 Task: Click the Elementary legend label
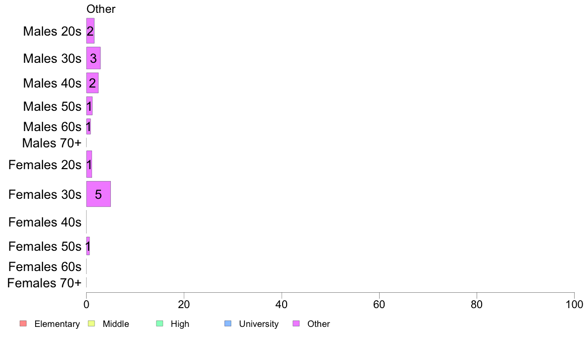[x=57, y=324]
